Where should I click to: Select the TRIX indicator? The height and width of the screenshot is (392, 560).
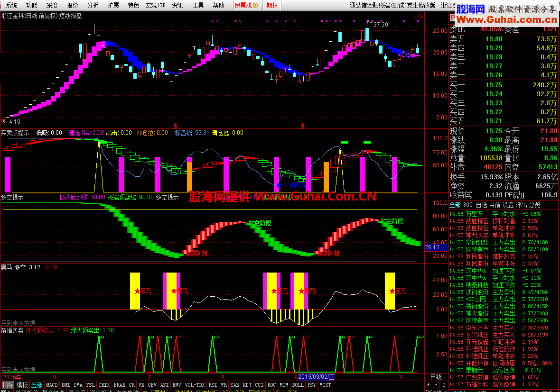pyautogui.click(x=104, y=385)
